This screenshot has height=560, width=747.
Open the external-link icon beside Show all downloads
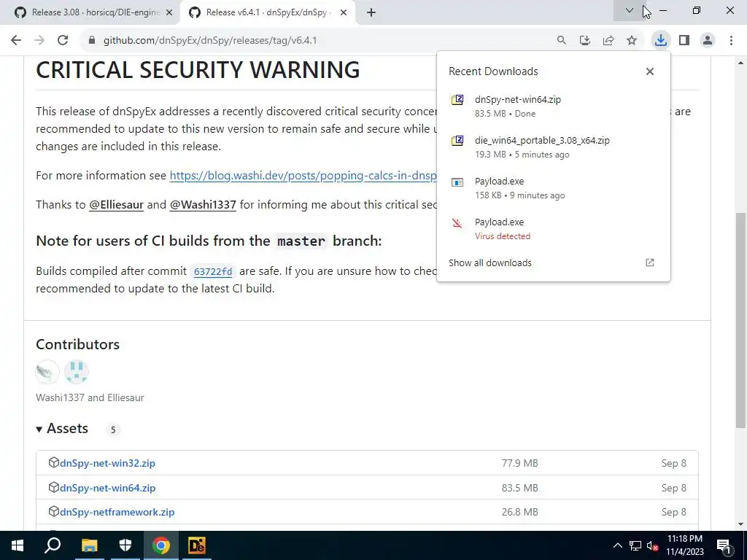[x=650, y=262]
